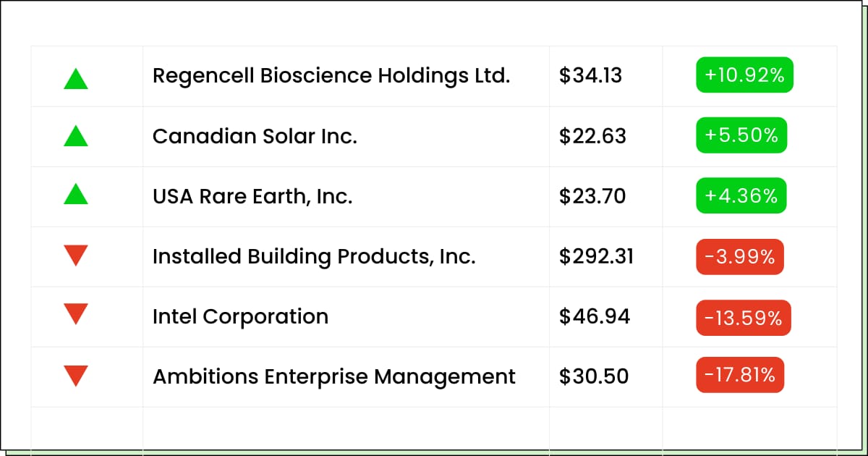Image resolution: width=868 pixels, height=456 pixels.
Task: Click the $46.94 price cell
Action: [x=594, y=316]
